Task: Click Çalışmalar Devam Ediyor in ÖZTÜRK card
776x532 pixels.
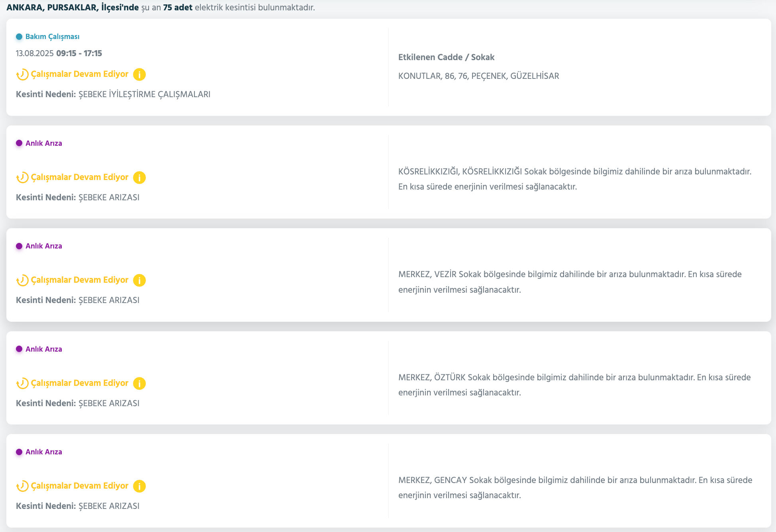Action: click(80, 383)
